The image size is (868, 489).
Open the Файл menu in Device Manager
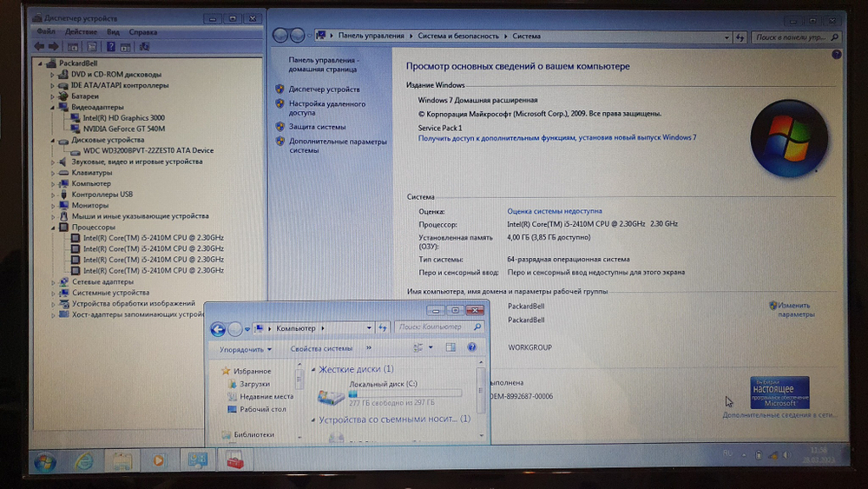click(46, 32)
